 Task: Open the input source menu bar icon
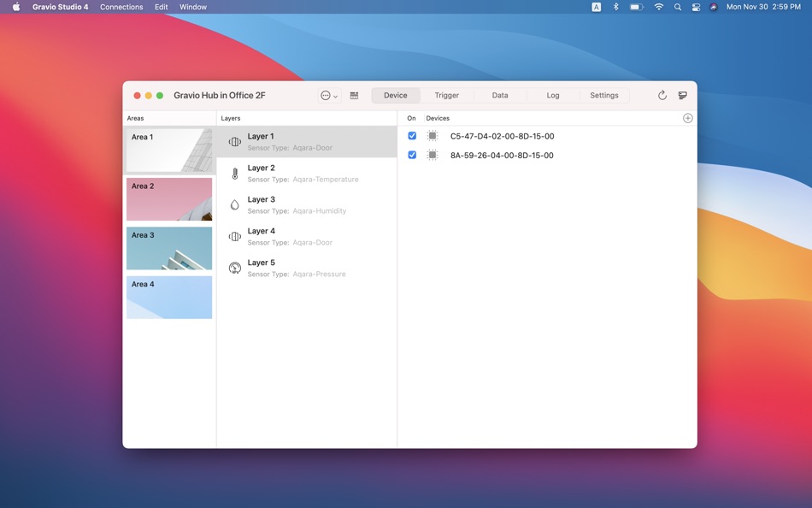(x=597, y=7)
